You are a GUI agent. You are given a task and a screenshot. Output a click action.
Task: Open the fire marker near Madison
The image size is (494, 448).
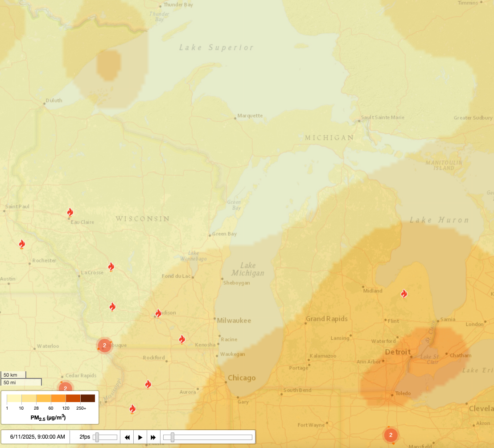point(158,313)
